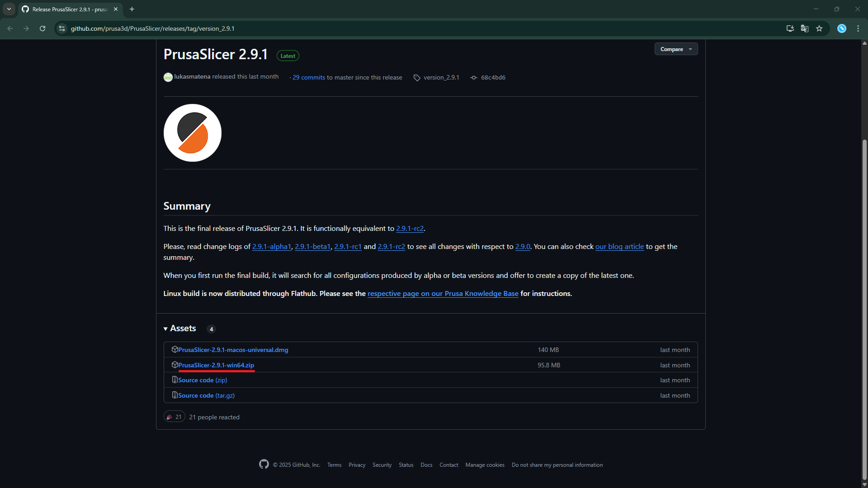Click the scrollbar up arrow
Image resolution: width=868 pixels, height=488 pixels.
[864, 43]
